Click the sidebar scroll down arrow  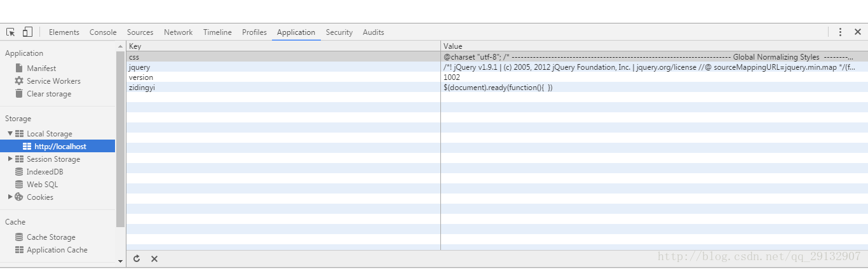click(x=121, y=261)
